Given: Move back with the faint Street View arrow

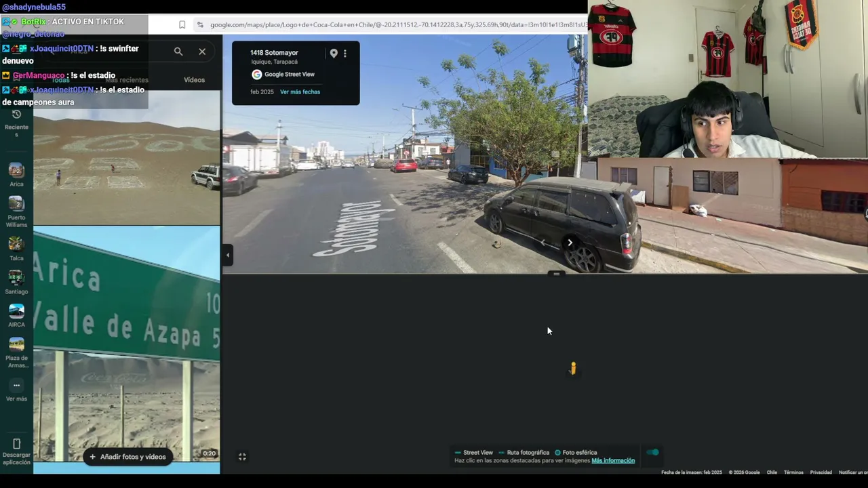Looking at the screenshot, I should coord(542,243).
